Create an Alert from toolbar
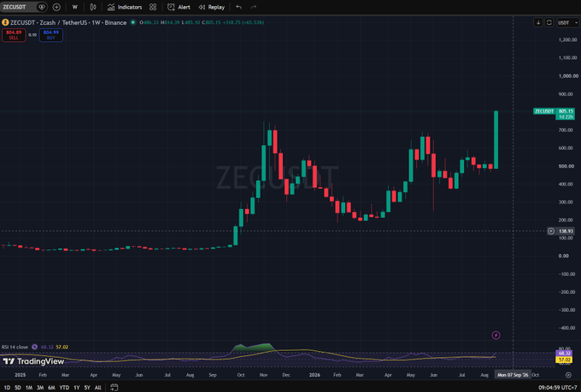This screenshot has height=392, width=581. click(179, 7)
